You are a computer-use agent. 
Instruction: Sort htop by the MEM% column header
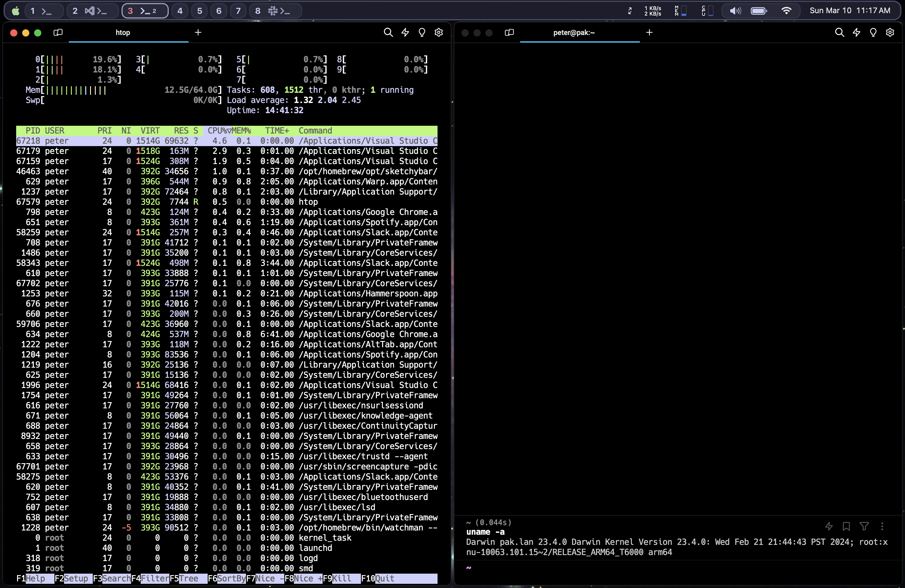[x=242, y=131]
